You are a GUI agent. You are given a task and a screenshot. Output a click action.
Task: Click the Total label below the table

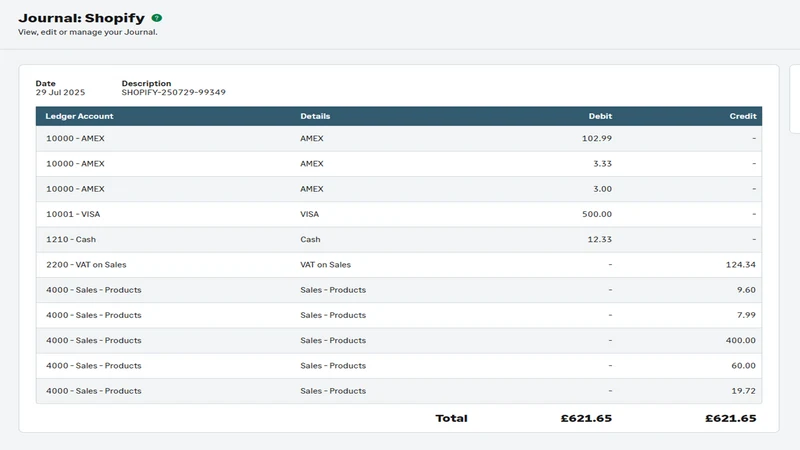[451, 418]
